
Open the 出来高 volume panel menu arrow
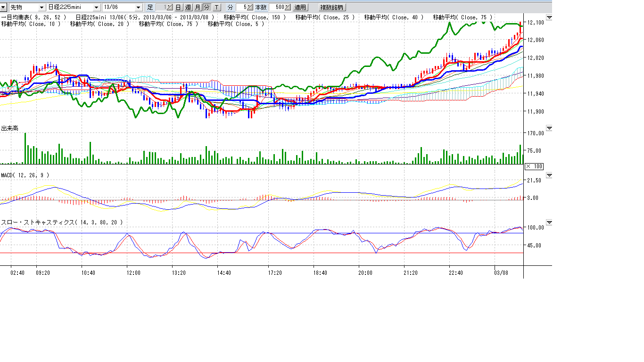click(549, 128)
